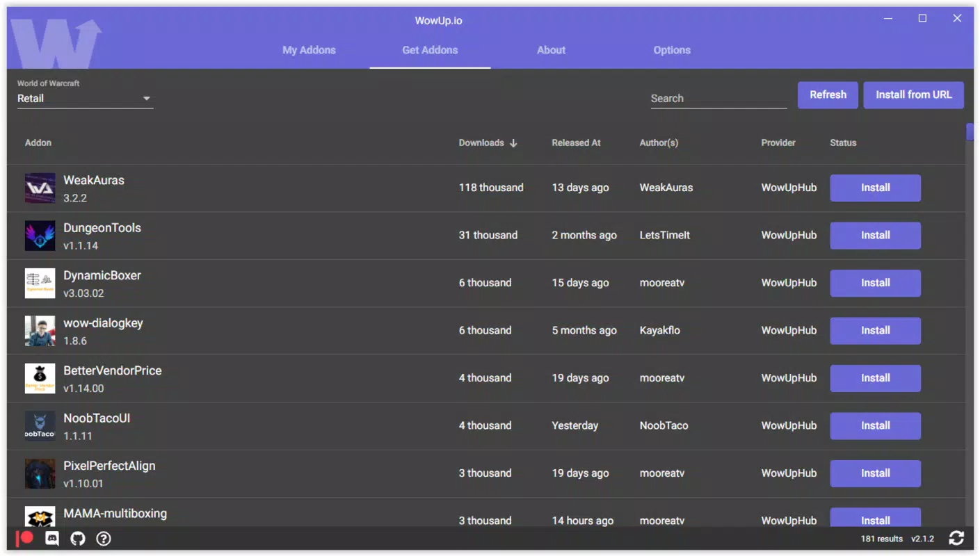Focus the Search input field

pyautogui.click(x=718, y=99)
